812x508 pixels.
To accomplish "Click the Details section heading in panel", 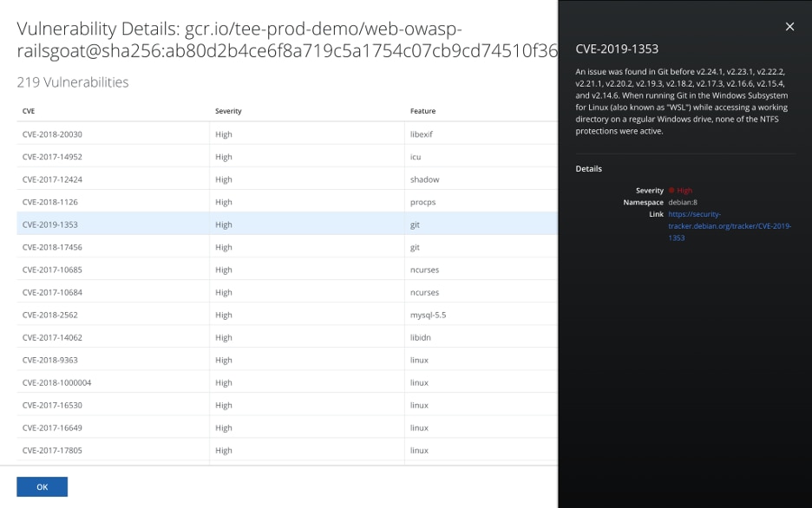I will click(588, 169).
